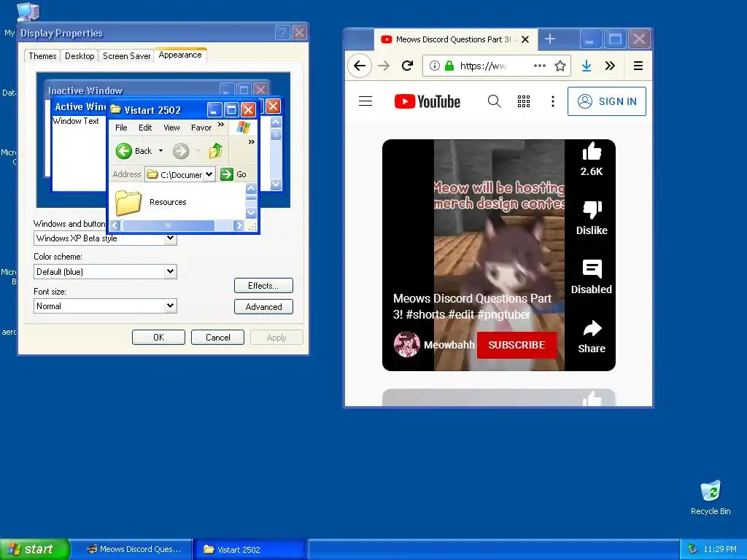Click the green Back button in Vistart 2502
This screenshot has width=747, height=560.
coord(134,151)
